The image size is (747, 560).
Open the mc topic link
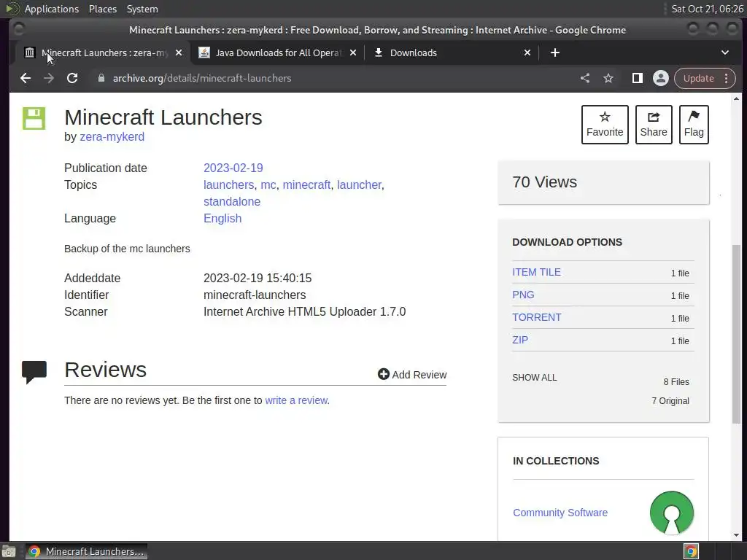268,184
